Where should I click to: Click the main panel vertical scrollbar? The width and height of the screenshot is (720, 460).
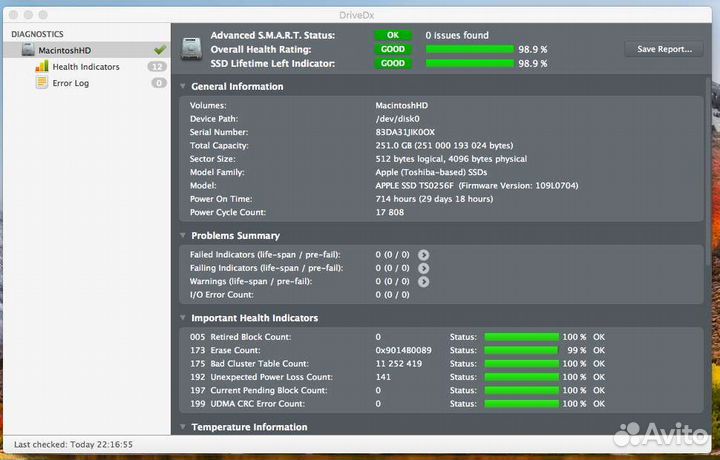pyautogui.click(x=709, y=172)
